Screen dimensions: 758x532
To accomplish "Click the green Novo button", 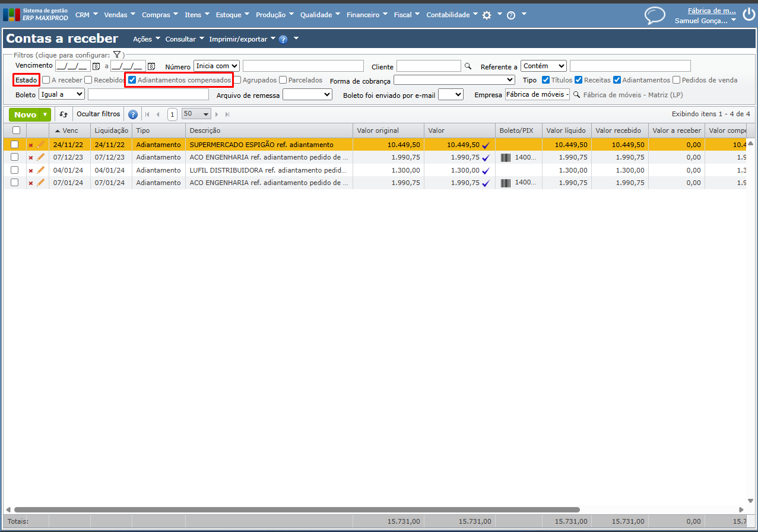I will (25, 114).
